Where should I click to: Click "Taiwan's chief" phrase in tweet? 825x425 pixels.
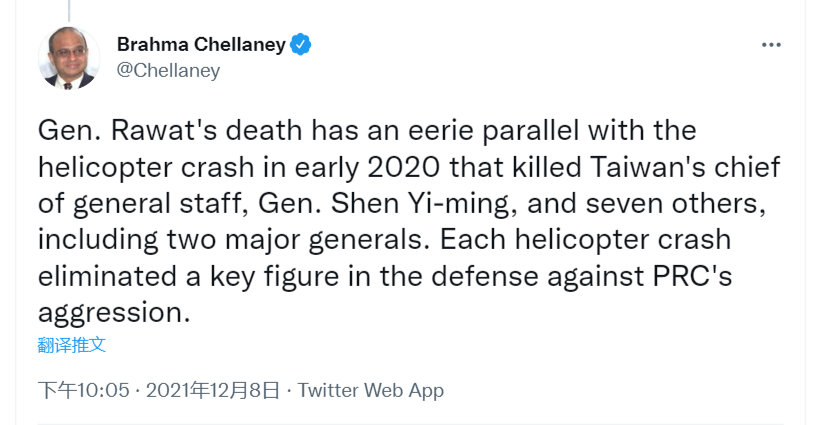685,167
